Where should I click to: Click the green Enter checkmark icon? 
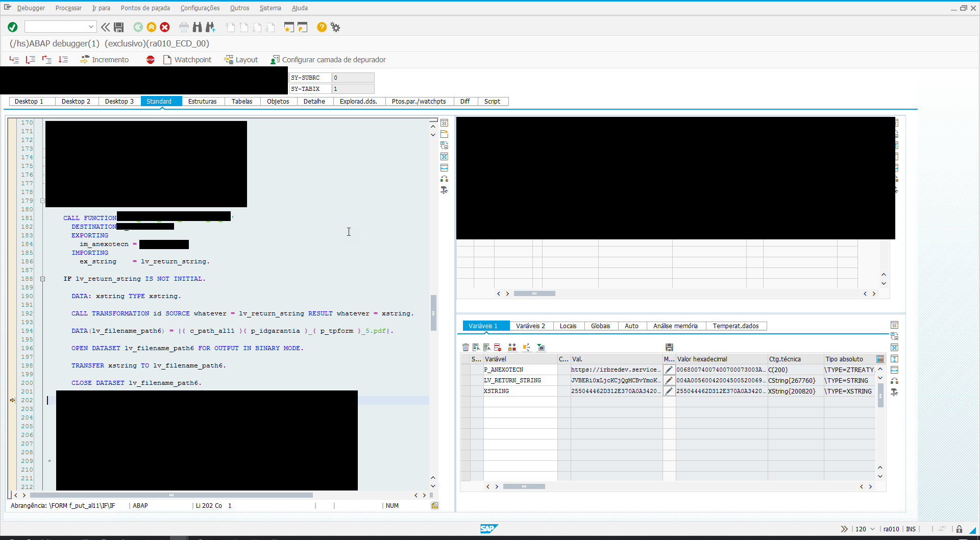point(13,27)
